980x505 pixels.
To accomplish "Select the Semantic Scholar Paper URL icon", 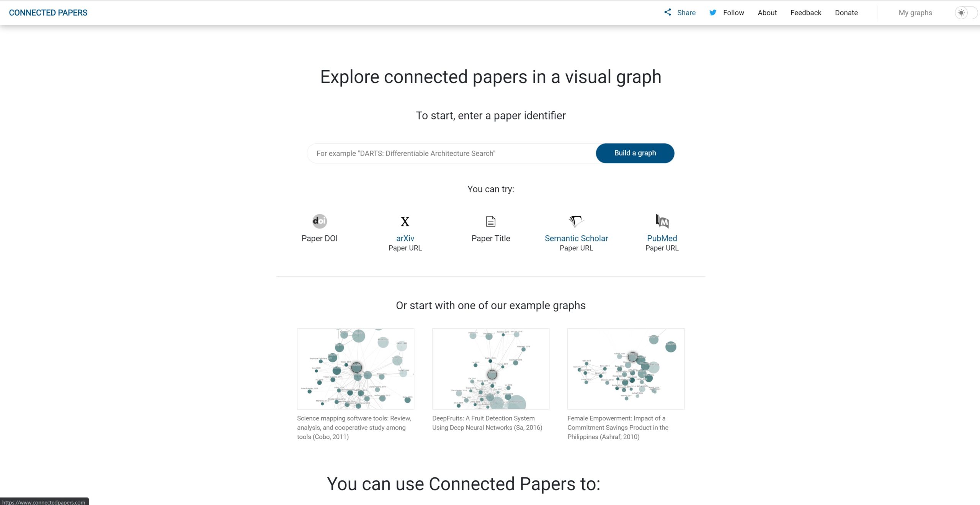I will [x=576, y=221].
